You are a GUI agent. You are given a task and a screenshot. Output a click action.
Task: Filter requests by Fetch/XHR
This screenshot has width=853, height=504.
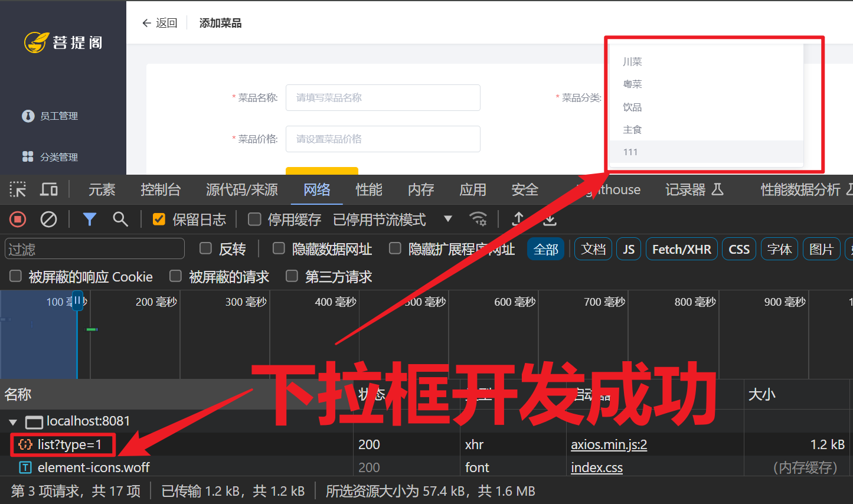pyautogui.click(x=682, y=249)
